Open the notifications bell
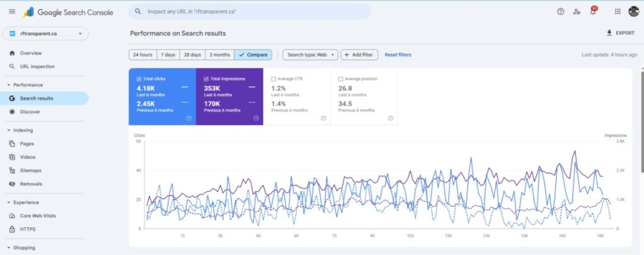The height and width of the screenshot is (255, 644). coord(592,11)
